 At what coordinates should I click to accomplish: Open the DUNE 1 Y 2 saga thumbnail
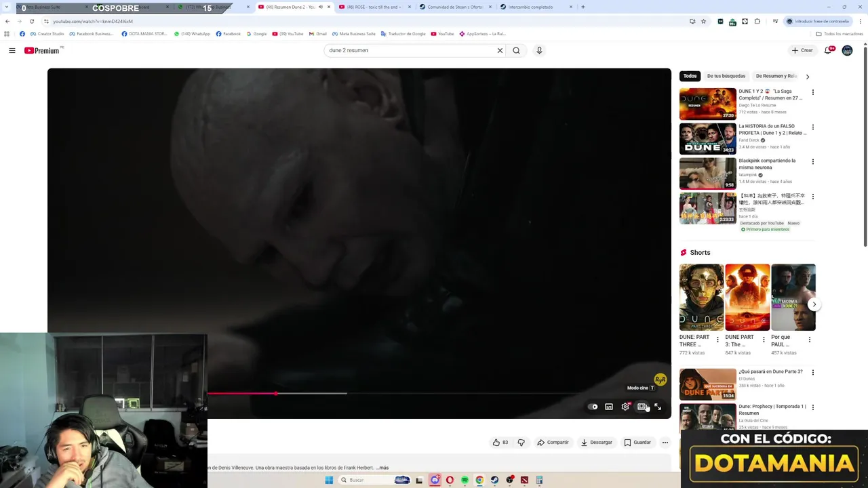click(707, 104)
